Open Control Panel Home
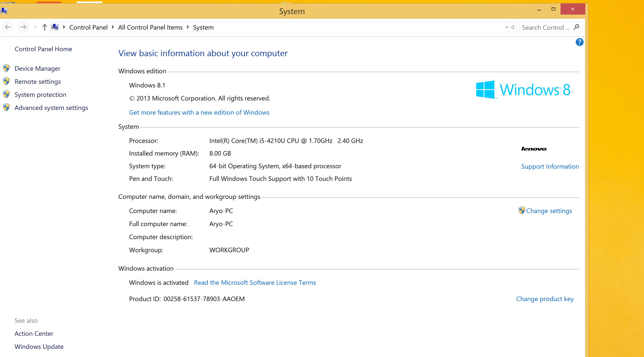The image size is (644, 357). (43, 49)
